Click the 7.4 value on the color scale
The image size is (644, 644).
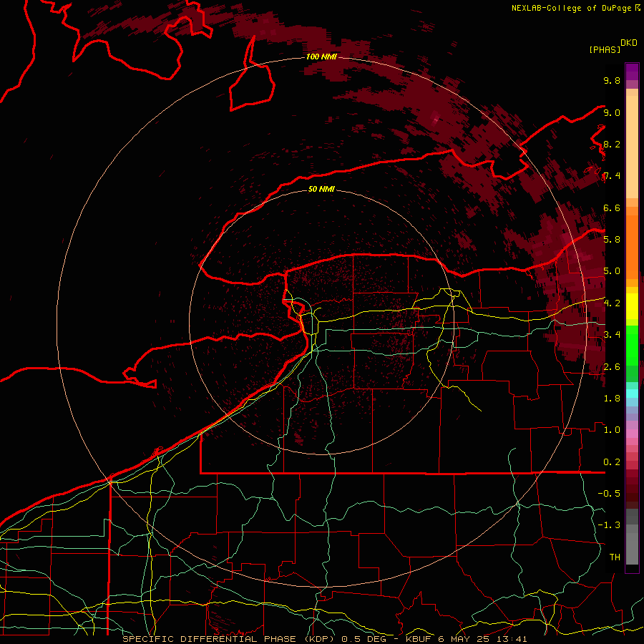(612, 176)
